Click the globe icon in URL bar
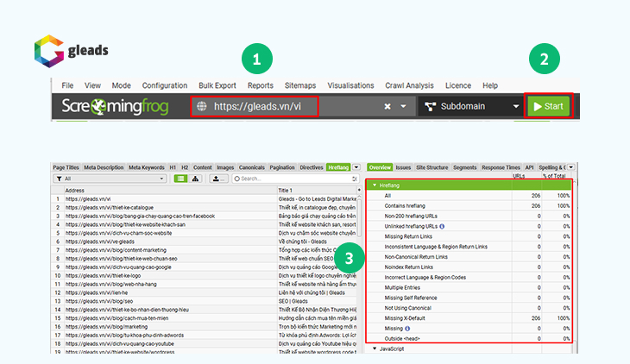Screen dimensions: 630x364 click(202, 106)
